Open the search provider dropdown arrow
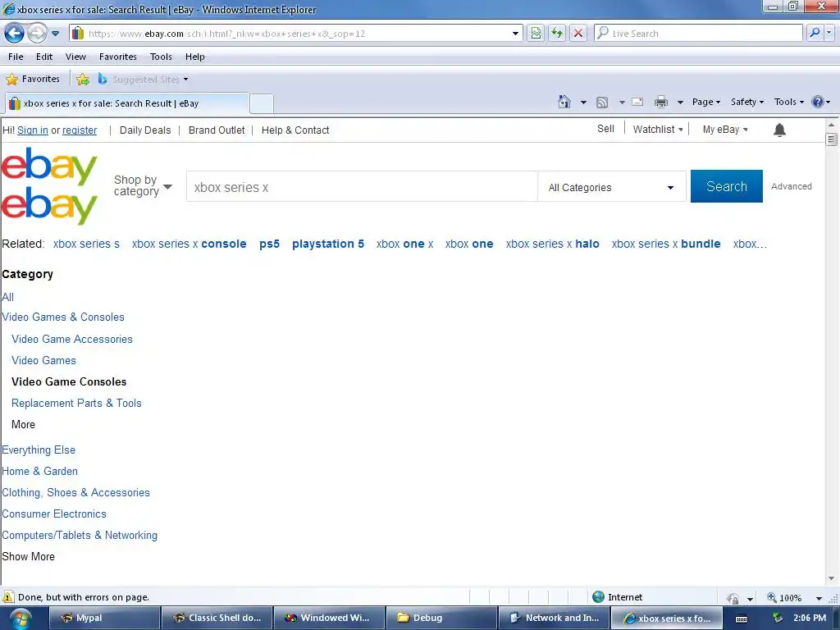This screenshot has height=630, width=840. (829, 33)
